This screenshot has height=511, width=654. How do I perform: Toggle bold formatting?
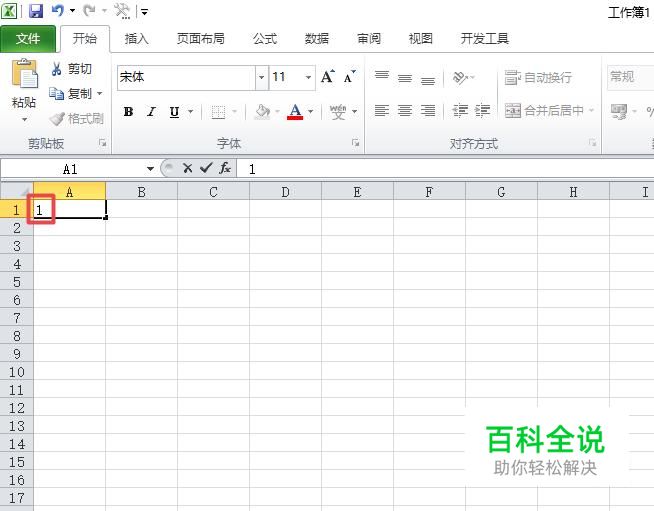[x=128, y=112]
